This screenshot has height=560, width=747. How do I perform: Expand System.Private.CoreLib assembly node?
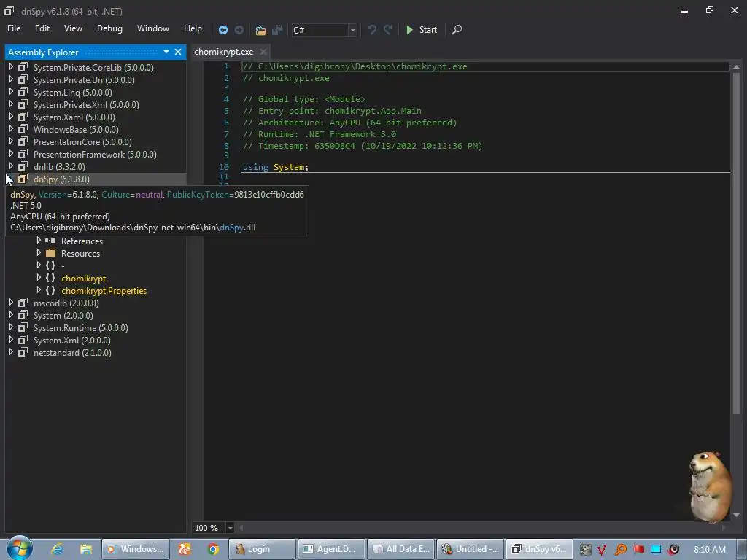(x=11, y=67)
